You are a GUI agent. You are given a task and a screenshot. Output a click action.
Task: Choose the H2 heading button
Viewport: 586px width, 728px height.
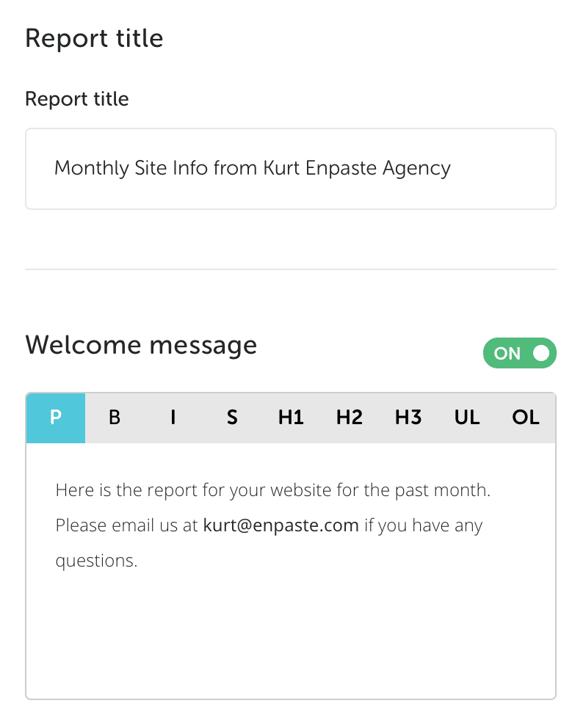click(350, 418)
